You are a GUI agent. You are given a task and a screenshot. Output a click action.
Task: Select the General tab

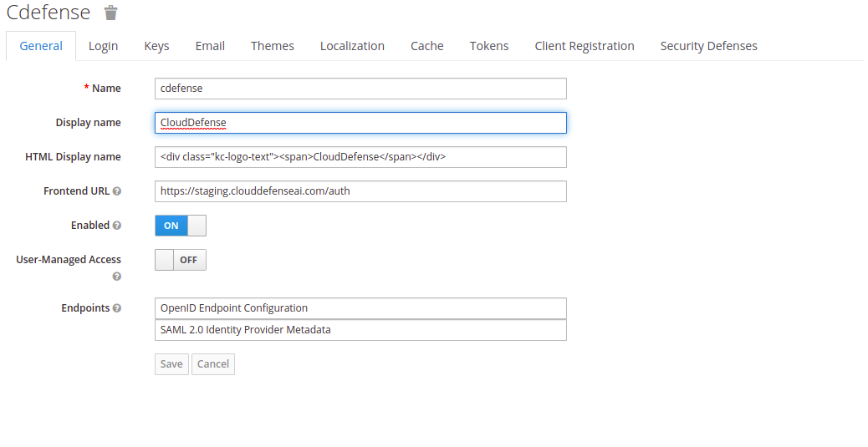pos(41,46)
